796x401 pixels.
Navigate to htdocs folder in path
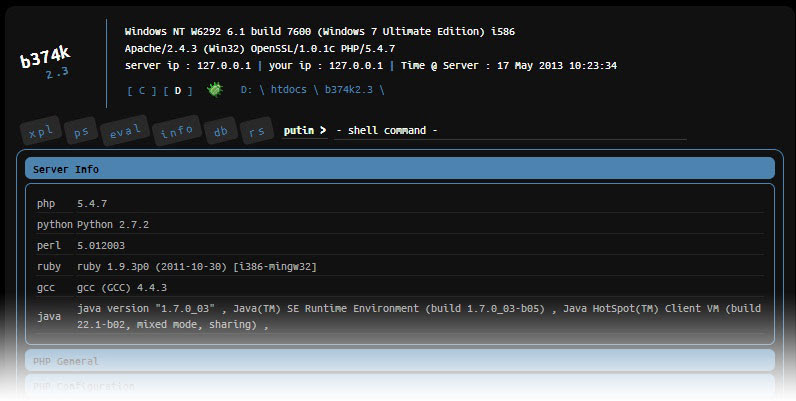[x=288, y=90]
